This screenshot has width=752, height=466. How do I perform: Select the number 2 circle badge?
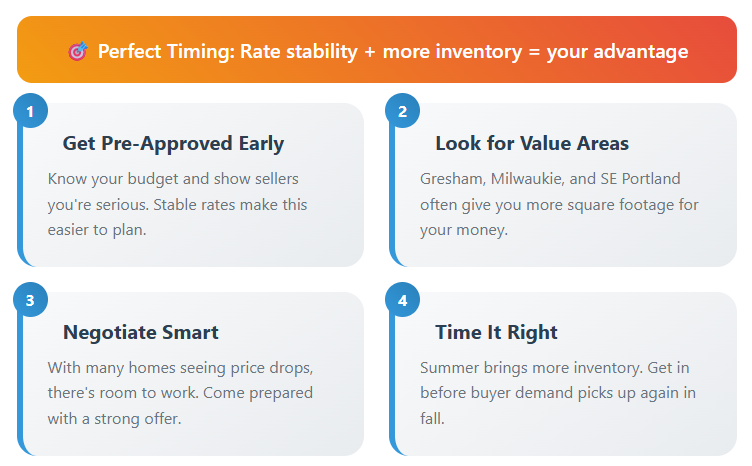402,111
